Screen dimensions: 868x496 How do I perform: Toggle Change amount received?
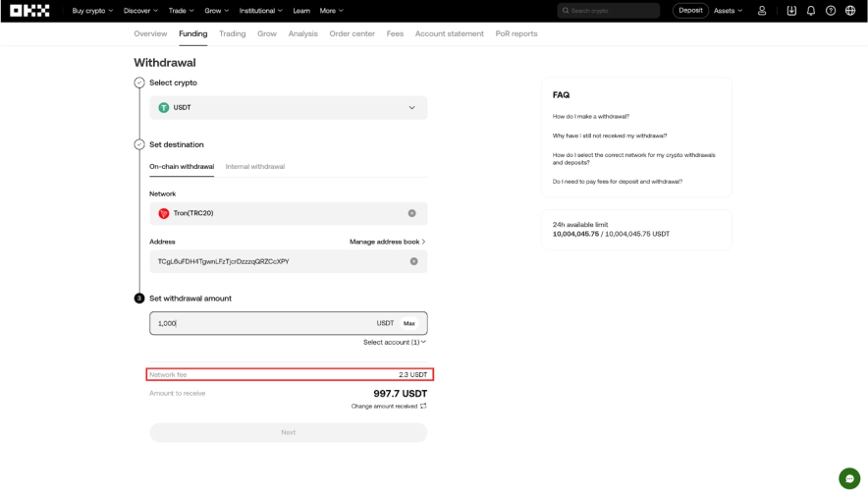tap(389, 406)
